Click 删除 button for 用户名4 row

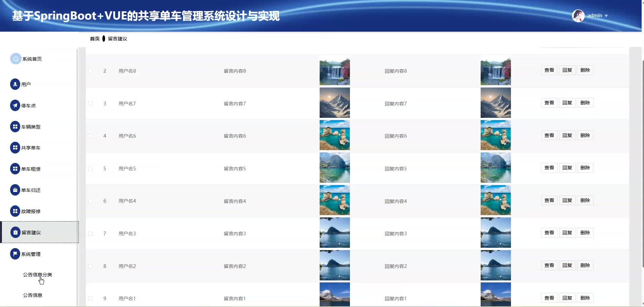coord(585,201)
